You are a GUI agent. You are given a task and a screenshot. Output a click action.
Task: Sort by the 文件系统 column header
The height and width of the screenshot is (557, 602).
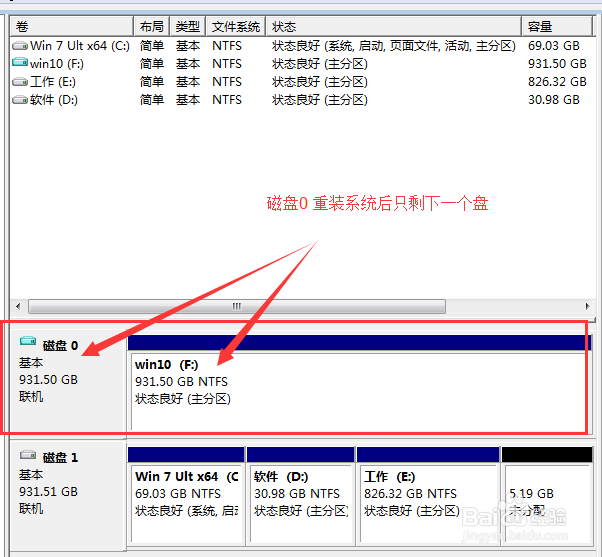pos(235,26)
